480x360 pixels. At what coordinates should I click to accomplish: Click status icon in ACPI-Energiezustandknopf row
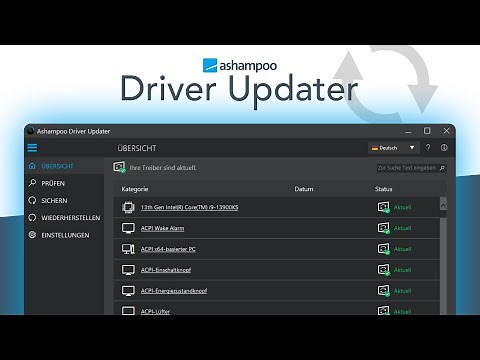(383, 290)
